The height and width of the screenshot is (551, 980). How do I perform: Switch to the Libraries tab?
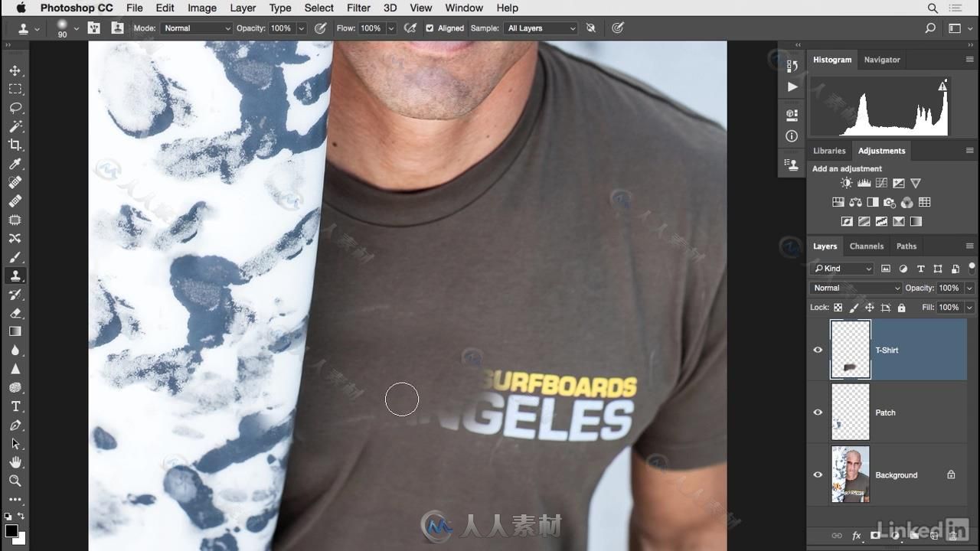pos(829,151)
